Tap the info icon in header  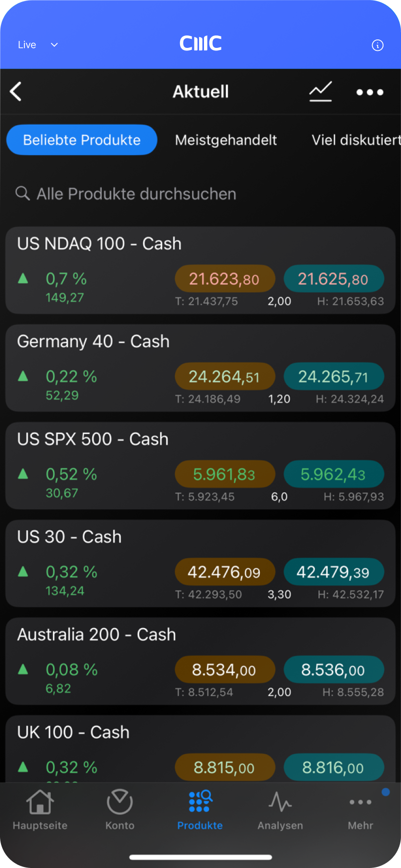(x=378, y=45)
